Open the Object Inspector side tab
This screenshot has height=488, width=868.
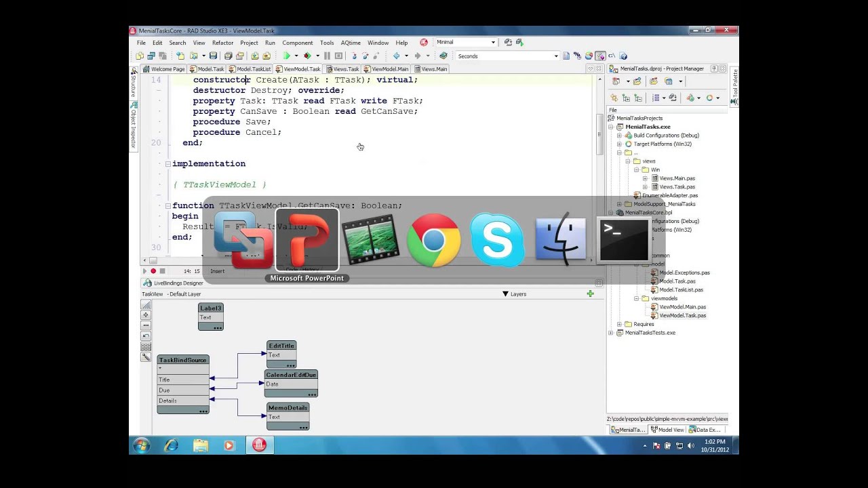click(134, 127)
